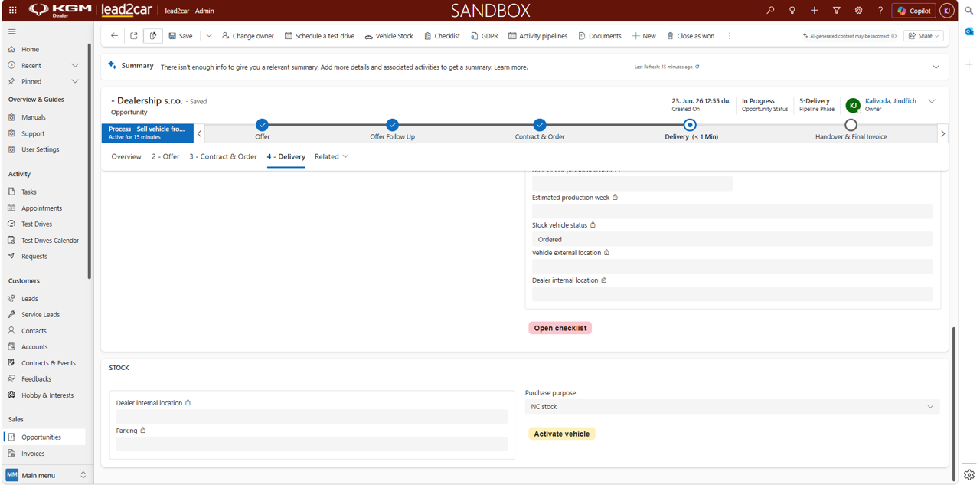Expand the Recent section in sidebar

pos(75,66)
